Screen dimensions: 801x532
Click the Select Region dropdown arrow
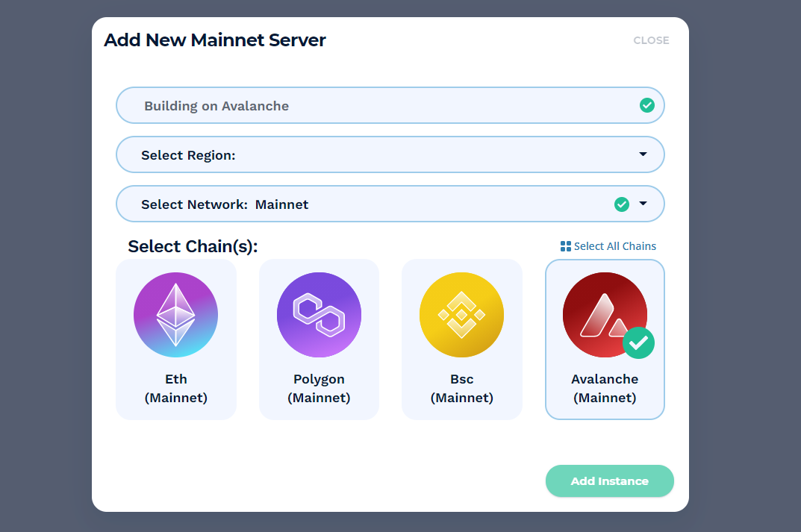pos(643,154)
